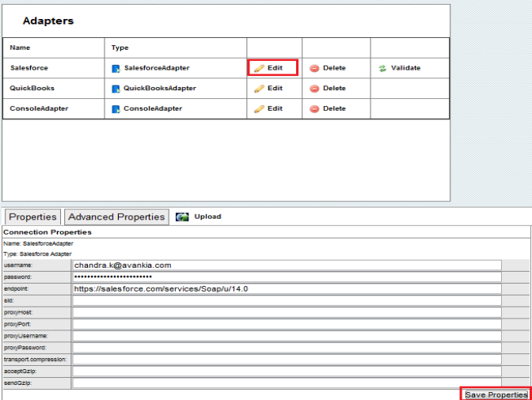Click into the password field
Viewport: 532px width, 400px height.
[287, 277]
